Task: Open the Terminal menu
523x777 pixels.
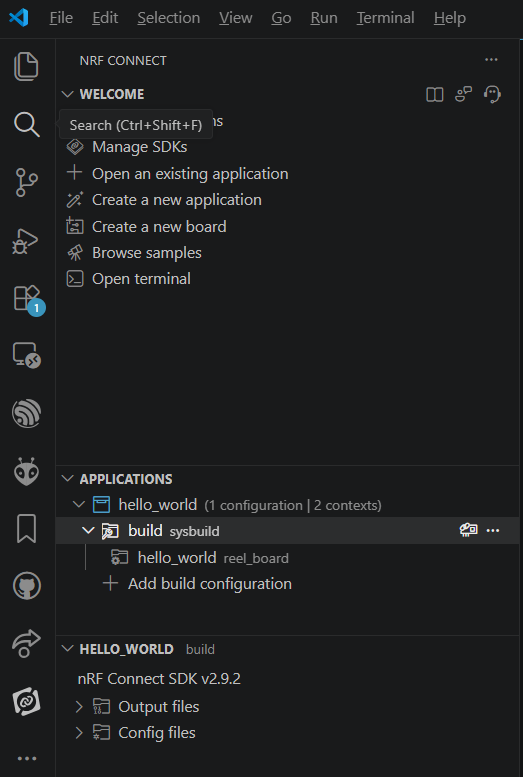Action: [385, 18]
